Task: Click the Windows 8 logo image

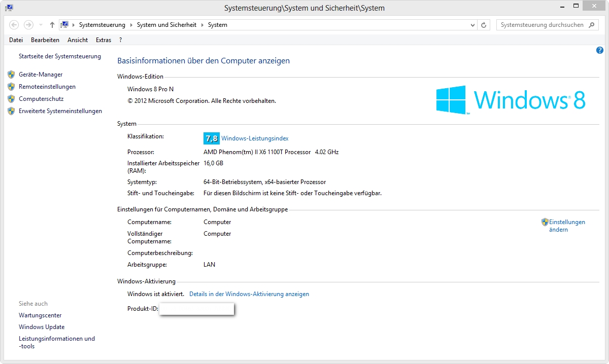Action: [511, 99]
